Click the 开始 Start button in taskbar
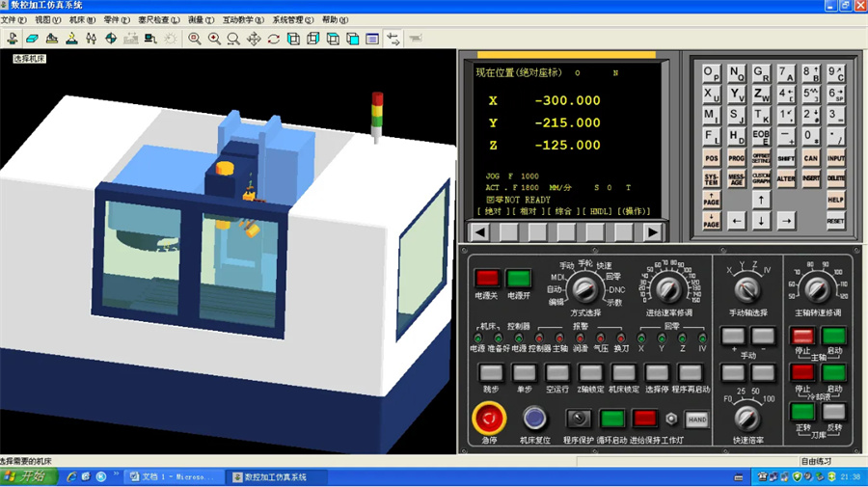This screenshot has height=487, width=868. point(27,477)
